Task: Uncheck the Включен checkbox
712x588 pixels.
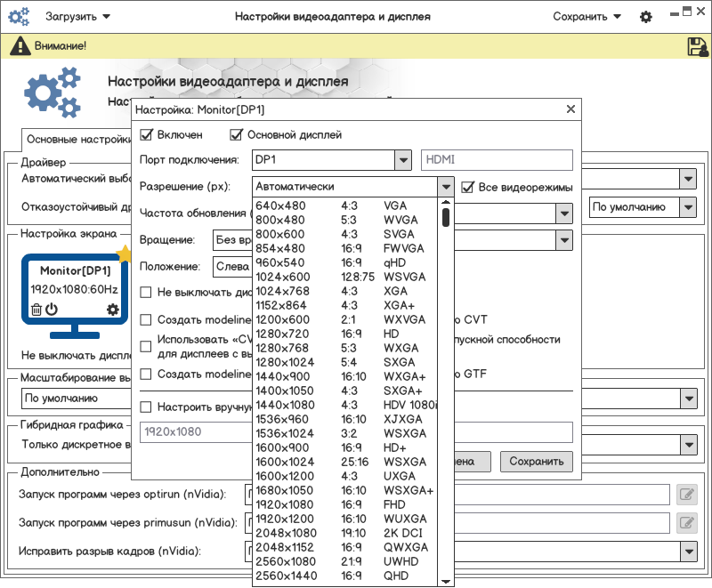Action: tap(147, 135)
